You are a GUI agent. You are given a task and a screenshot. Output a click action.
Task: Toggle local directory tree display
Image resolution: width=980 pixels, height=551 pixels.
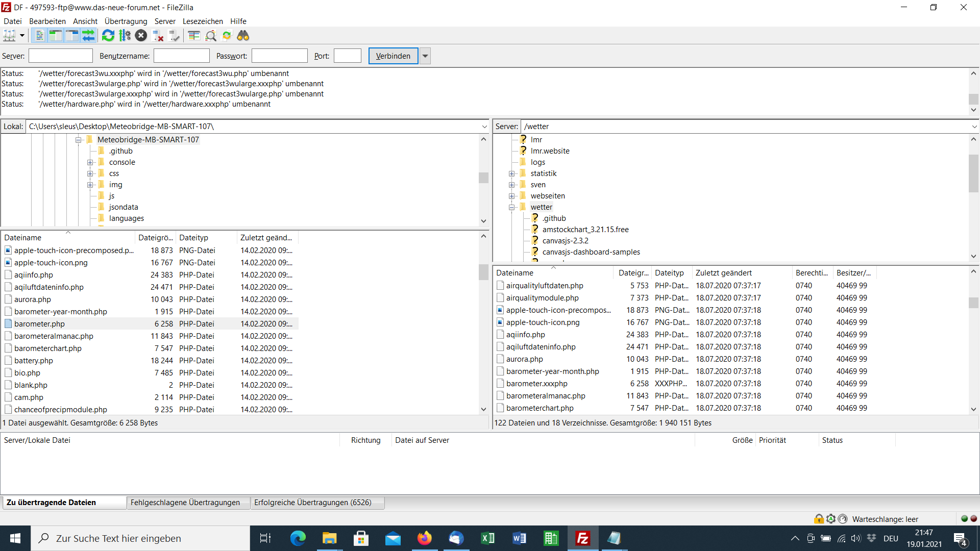(x=56, y=36)
